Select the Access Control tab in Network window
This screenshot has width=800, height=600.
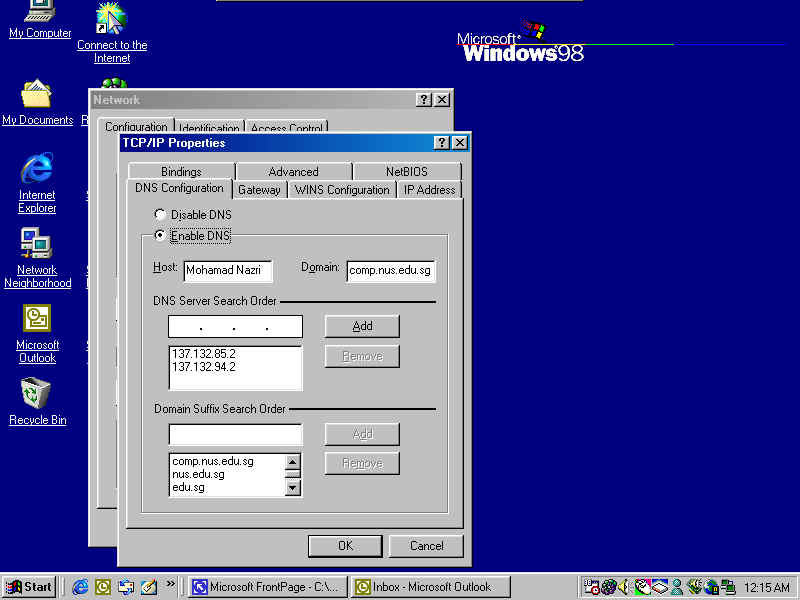point(286,127)
